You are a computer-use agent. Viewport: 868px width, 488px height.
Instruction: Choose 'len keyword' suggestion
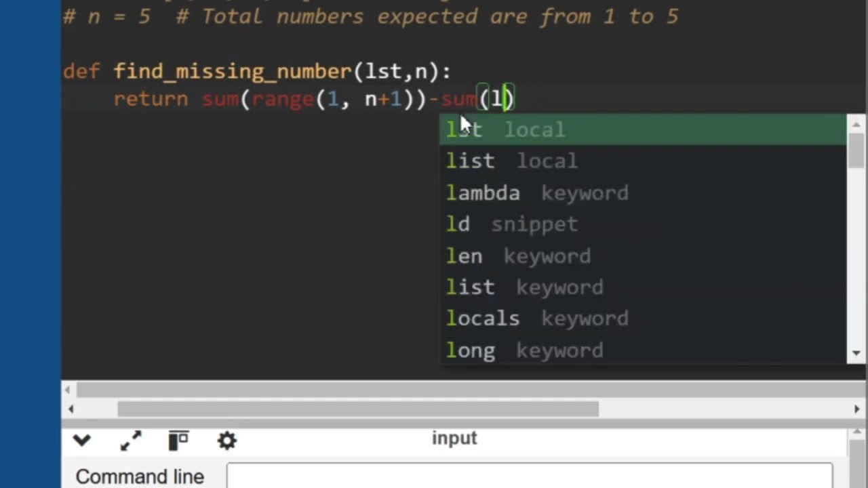(x=644, y=256)
